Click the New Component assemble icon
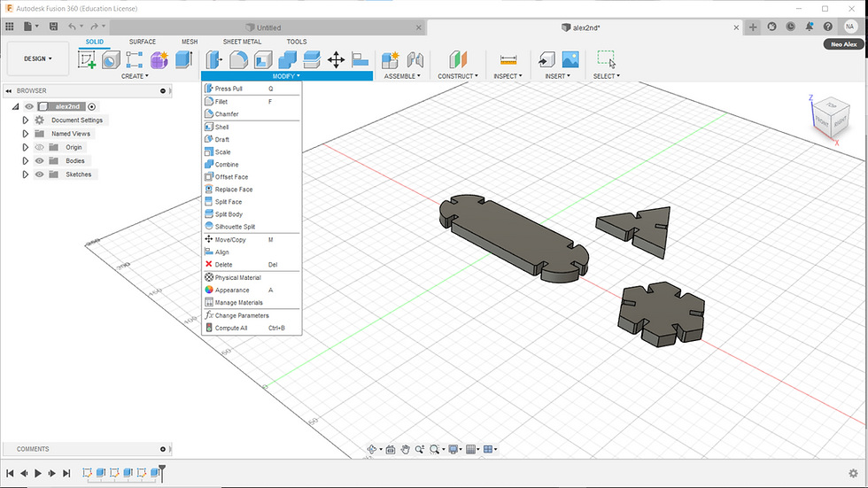 pyautogui.click(x=391, y=59)
